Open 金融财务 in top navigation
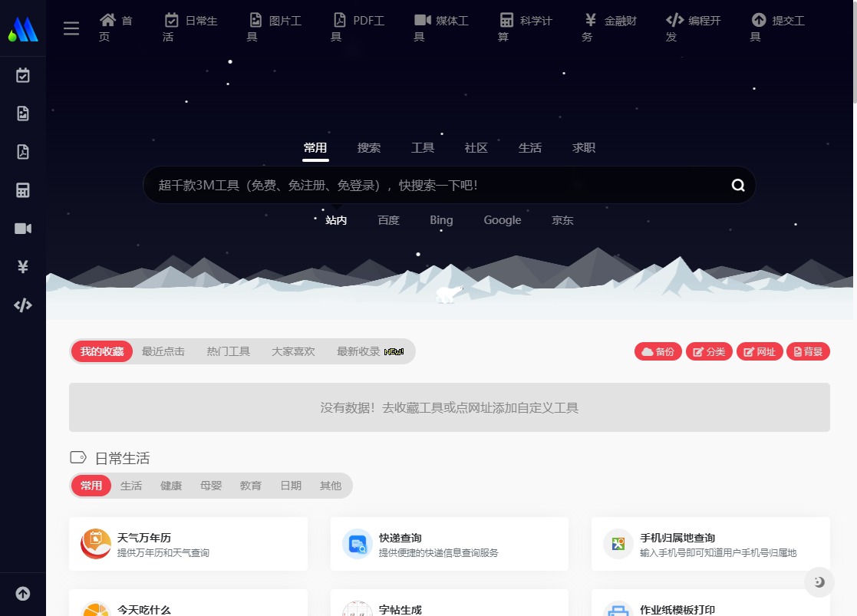This screenshot has height=616, width=857. tap(609, 28)
